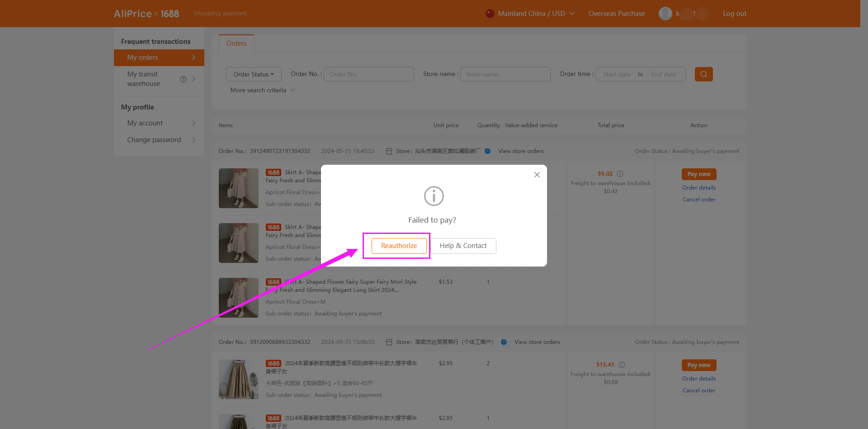Expand More search criteria
This screenshot has height=429, width=868.
tap(263, 90)
